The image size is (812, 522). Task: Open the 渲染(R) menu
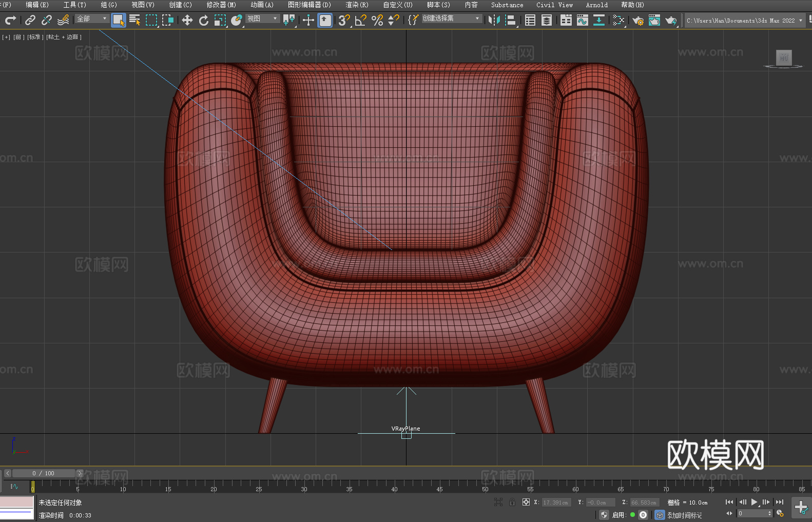pyautogui.click(x=357, y=5)
